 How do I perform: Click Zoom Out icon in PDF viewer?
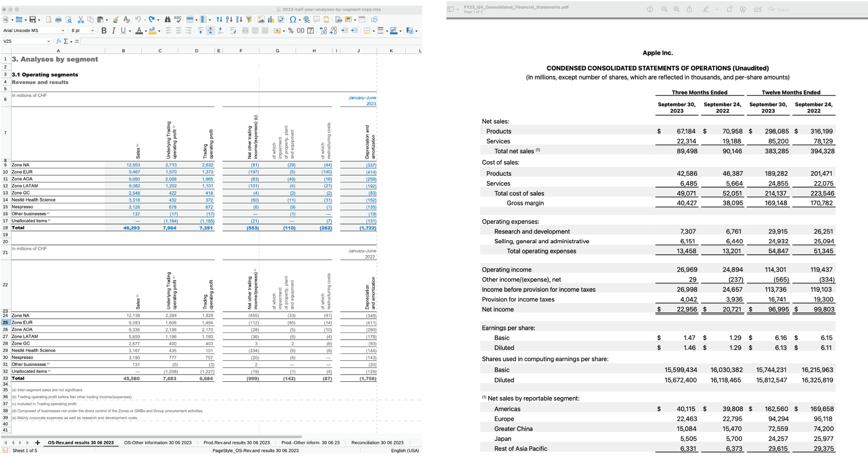[664, 9]
